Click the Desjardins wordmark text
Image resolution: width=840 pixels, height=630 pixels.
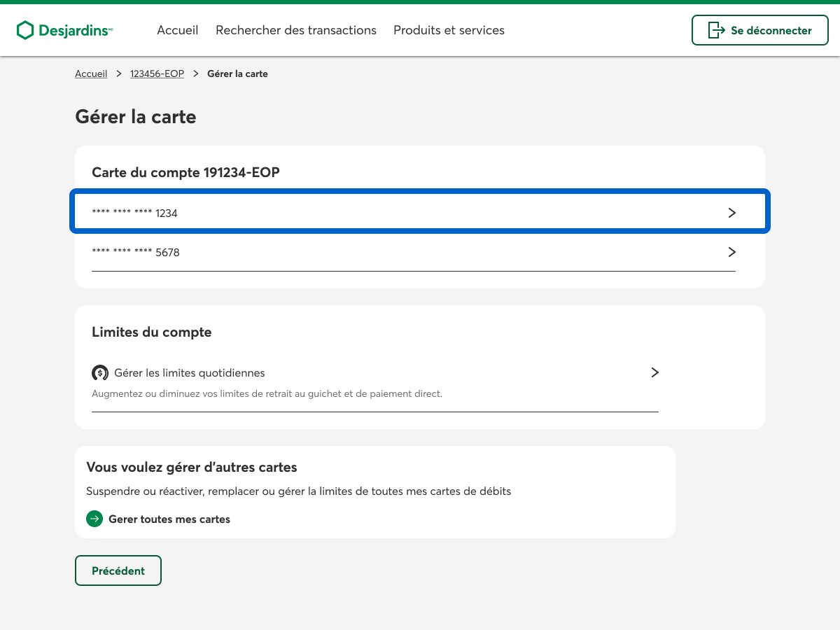(x=73, y=30)
